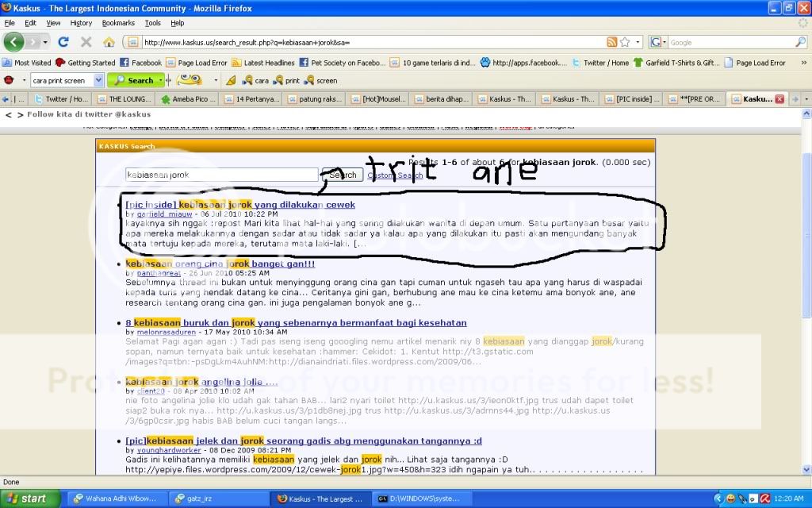Click the search magnifier in Google box
Screen dimensions: 812x508
[801, 42]
